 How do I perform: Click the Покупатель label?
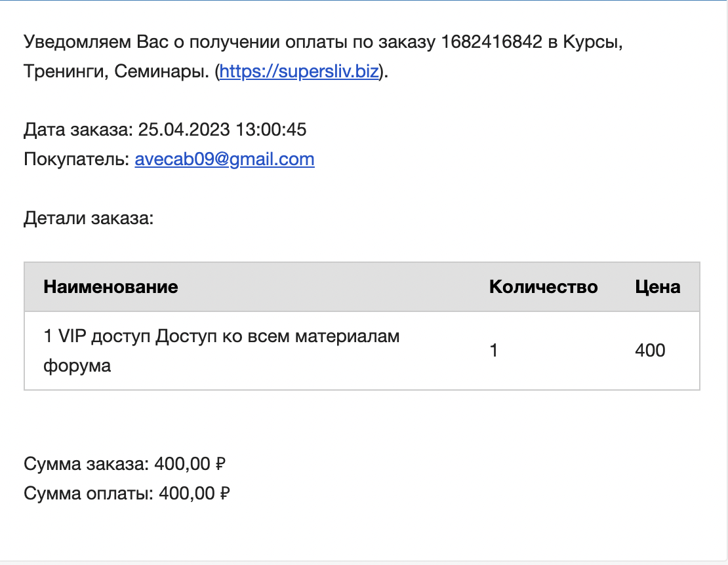(x=77, y=159)
